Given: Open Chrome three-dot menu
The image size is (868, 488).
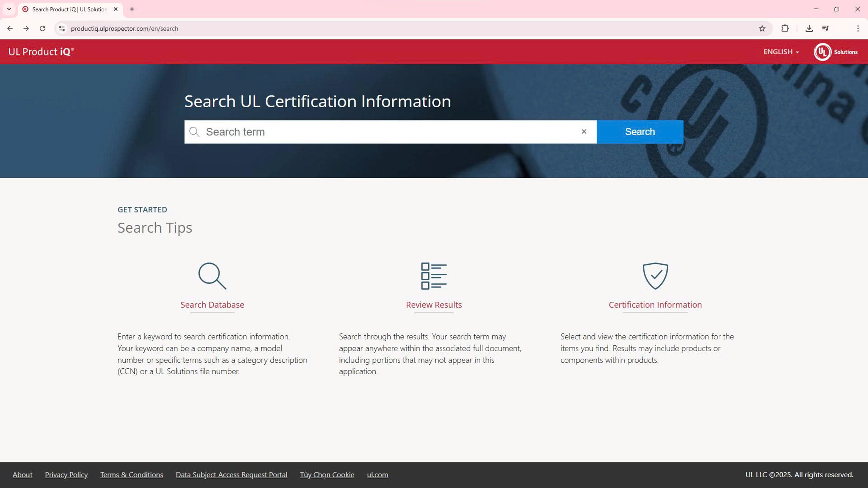Looking at the screenshot, I should [x=858, y=29].
